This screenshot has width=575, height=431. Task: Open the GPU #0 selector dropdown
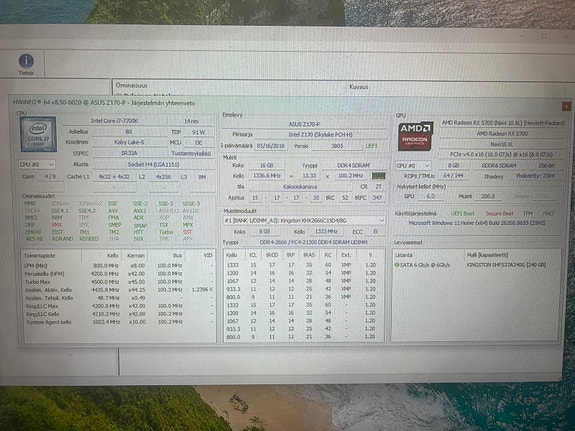413,165
